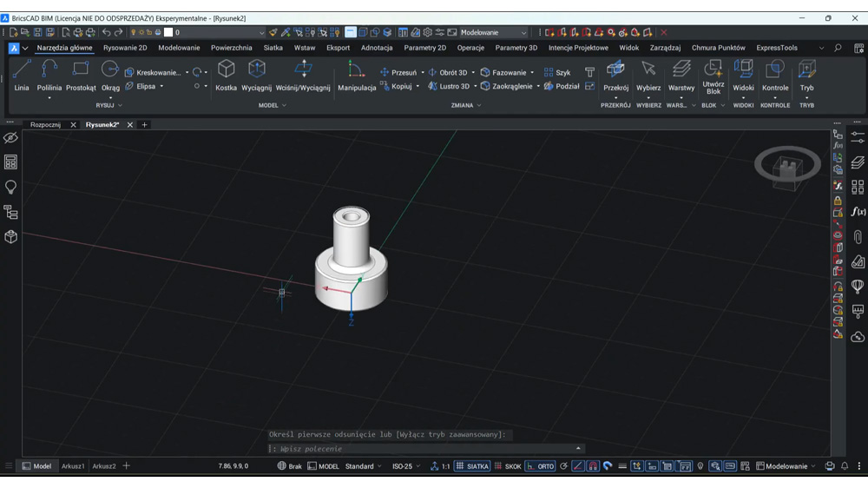Open a new drawing tab with plus button
The height and width of the screenshot is (488, 868).
pos(144,125)
